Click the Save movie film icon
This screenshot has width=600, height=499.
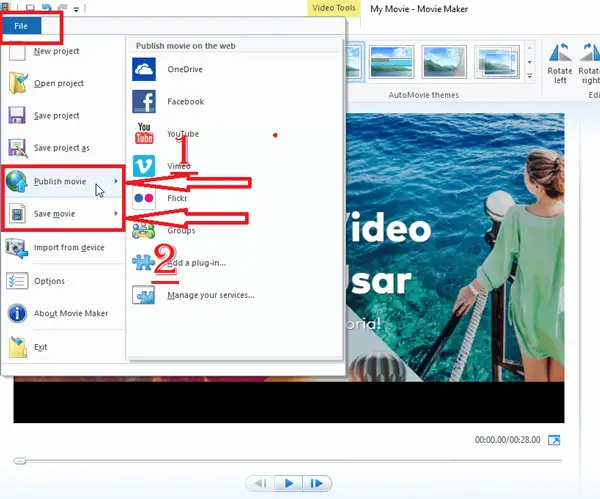coord(17,214)
